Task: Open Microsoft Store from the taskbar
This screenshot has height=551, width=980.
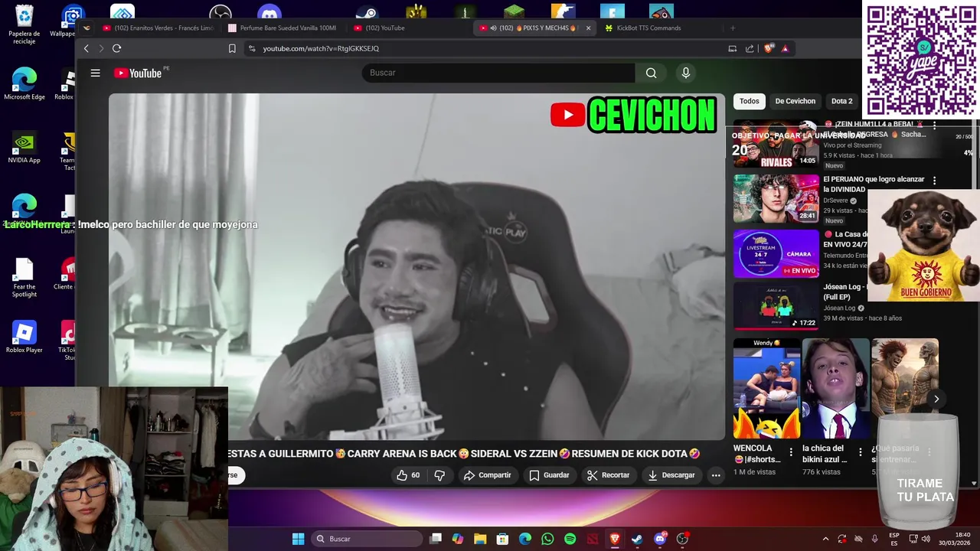Action: point(502,539)
